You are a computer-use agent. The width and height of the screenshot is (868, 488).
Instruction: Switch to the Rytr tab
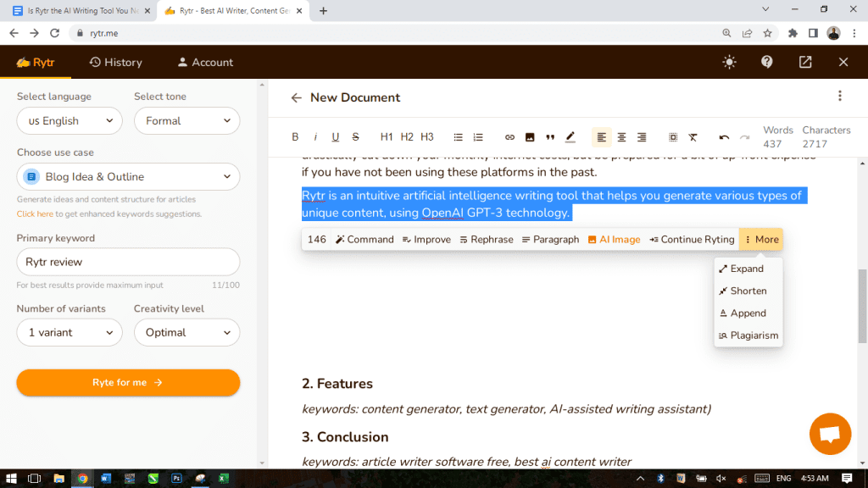pyautogui.click(x=36, y=63)
